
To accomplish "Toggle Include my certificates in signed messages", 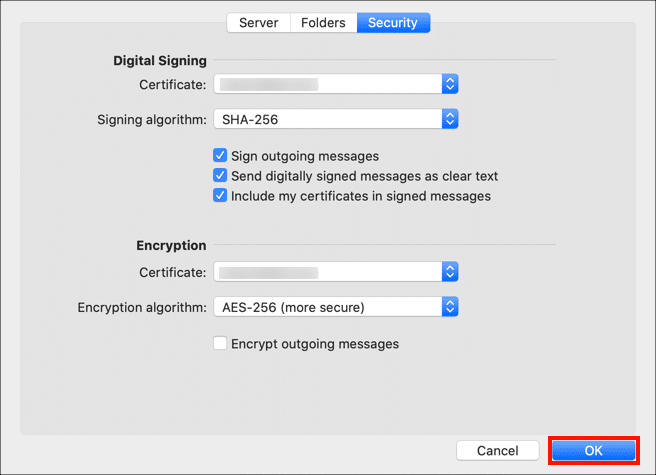I will [x=220, y=196].
